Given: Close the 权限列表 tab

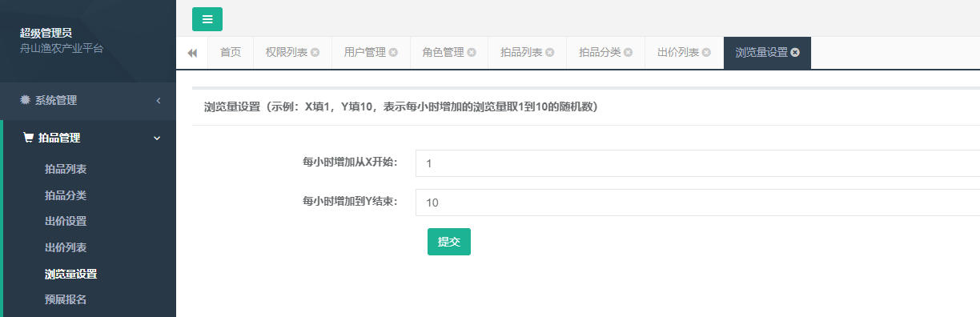Looking at the screenshot, I should 315,53.
